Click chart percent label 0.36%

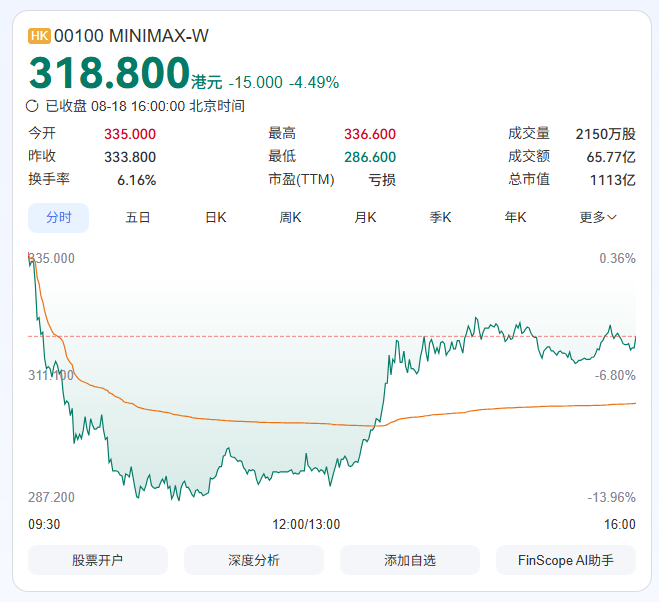click(x=617, y=258)
